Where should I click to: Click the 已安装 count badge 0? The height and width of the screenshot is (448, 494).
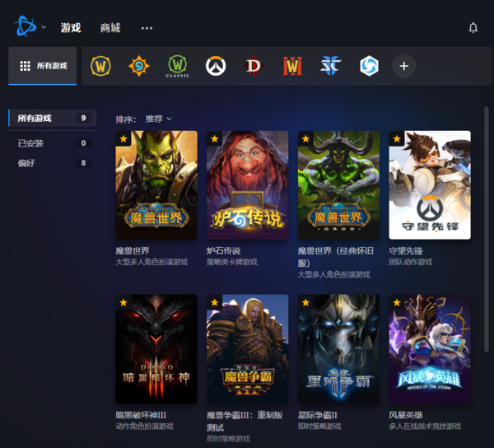[83, 143]
